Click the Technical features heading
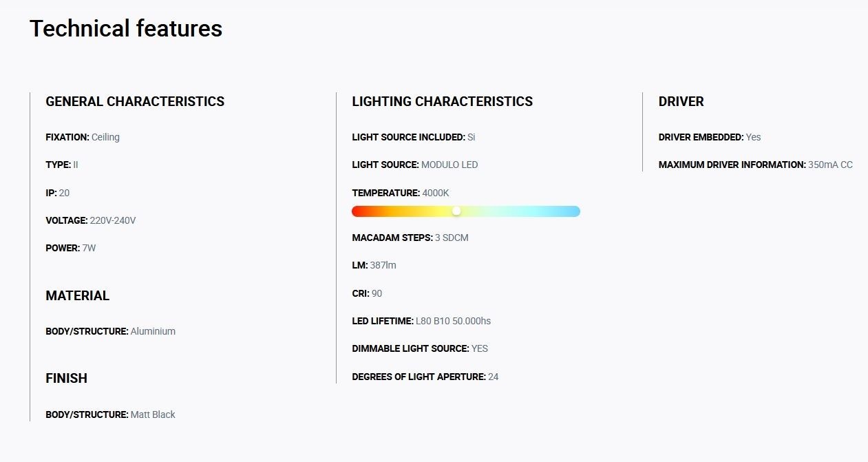This screenshot has height=462, width=868. point(126,29)
